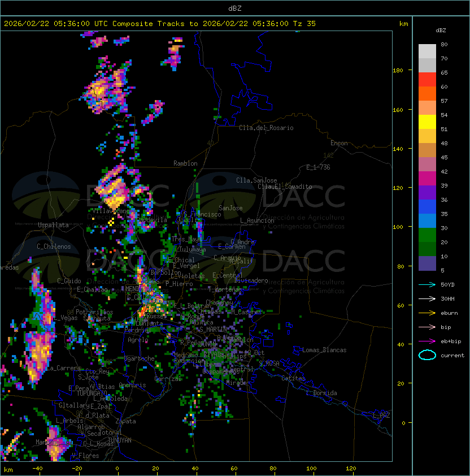Click the yellow eburn arrow in legend

(x=427, y=313)
